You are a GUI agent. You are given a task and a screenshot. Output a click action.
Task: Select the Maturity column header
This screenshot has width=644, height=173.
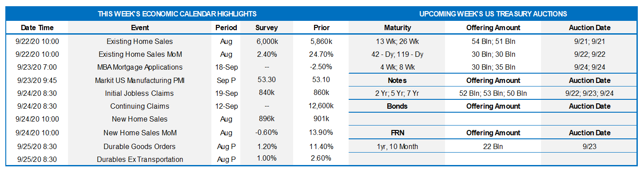click(x=398, y=28)
